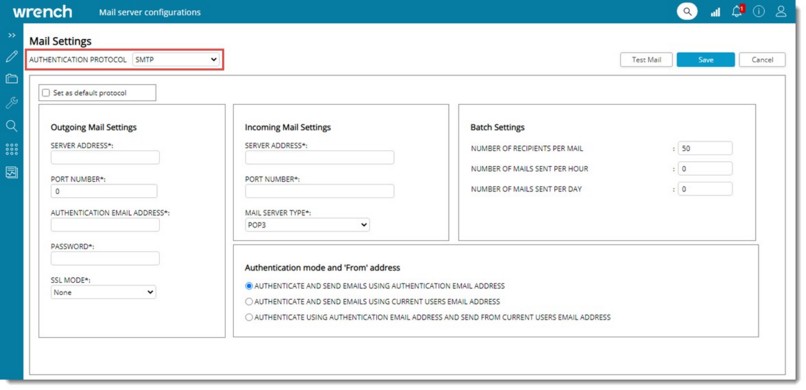Select the wrench tools icon in sidebar
The height and width of the screenshot is (390, 806).
pyautogui.click(x=12, y=102)
